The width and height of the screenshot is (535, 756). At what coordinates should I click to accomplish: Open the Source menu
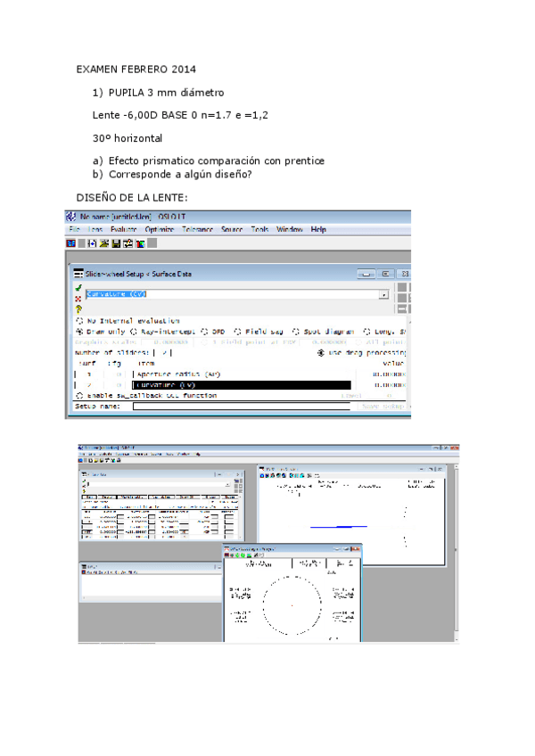tap(232, 229)
